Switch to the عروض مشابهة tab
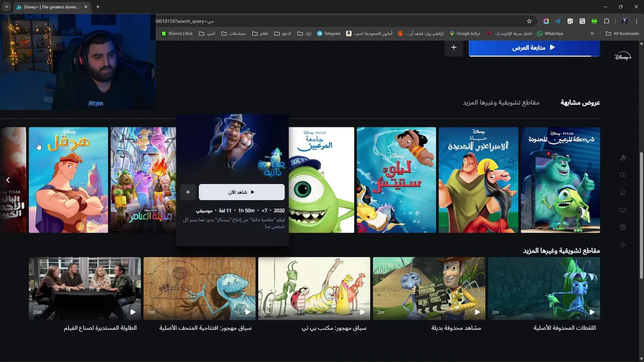The image size is (644, 362). (x=580, y=103)
